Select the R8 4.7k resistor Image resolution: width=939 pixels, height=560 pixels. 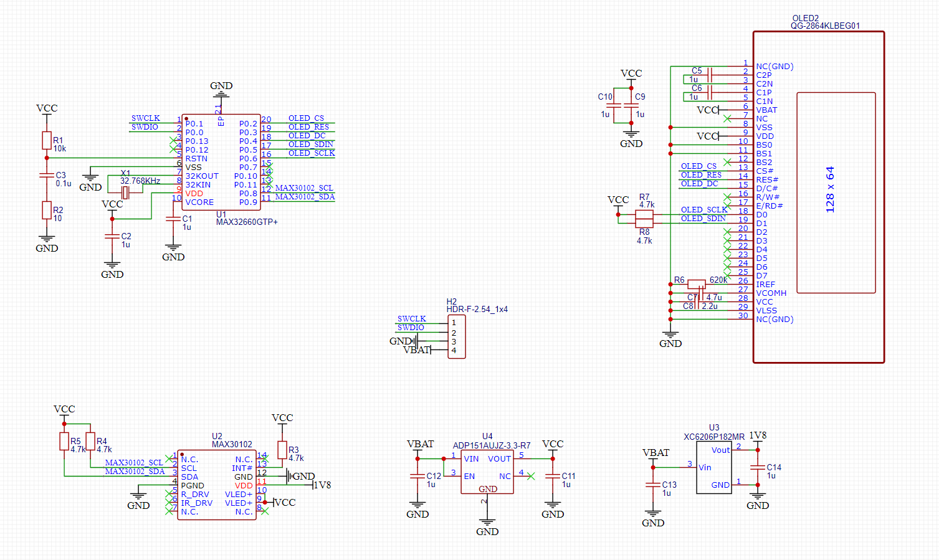[644, 222]
